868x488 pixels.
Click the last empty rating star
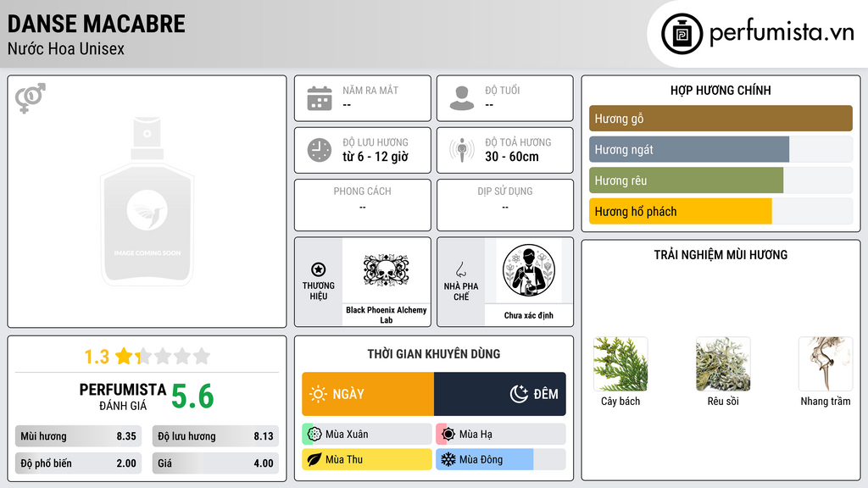(x=202, y=356)
